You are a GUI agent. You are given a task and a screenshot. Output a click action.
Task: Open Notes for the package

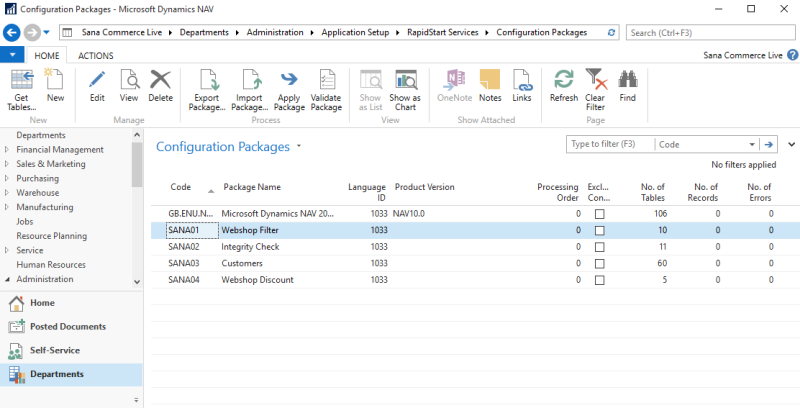pos(490,86)
